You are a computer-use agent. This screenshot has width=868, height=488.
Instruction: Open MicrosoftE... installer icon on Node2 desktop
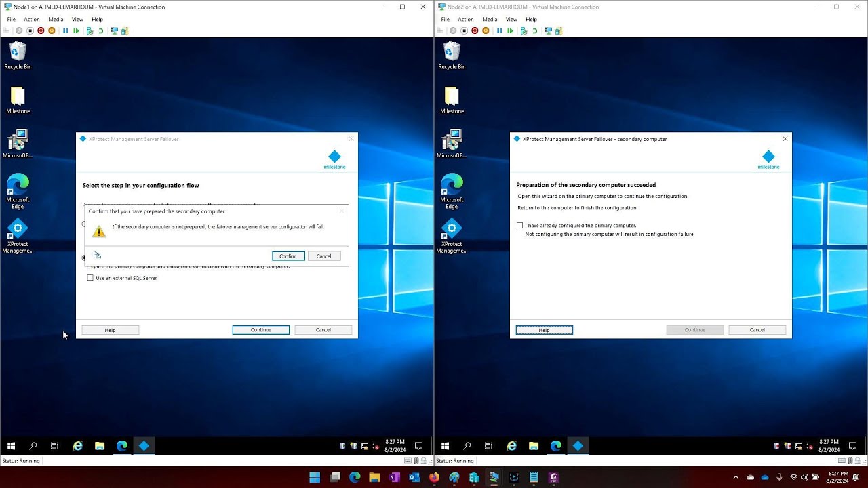(x=452, y=144)
